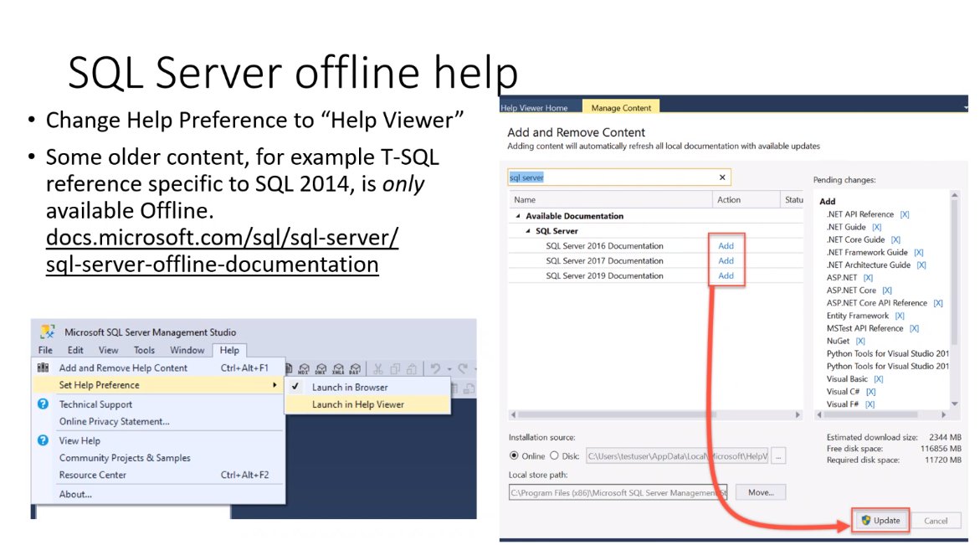Select the checked Launch in Browser option

click(367, 387)
